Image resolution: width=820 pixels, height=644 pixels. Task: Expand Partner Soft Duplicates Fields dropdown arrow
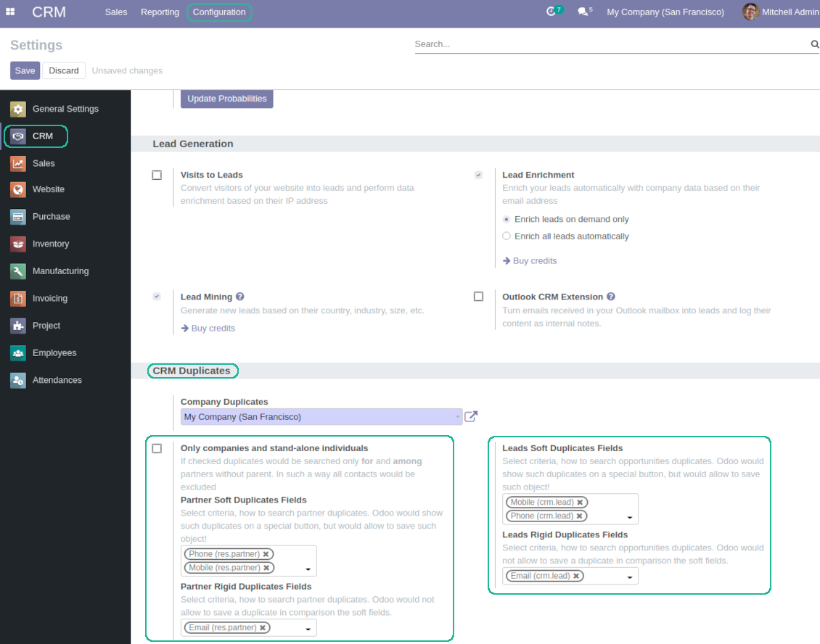[x=308, y=569]
